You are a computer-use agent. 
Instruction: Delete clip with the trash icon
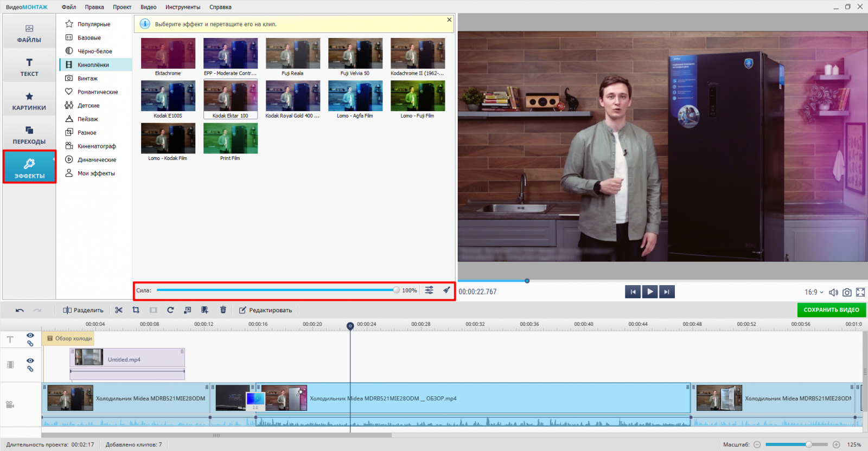(x=223, y=310)
